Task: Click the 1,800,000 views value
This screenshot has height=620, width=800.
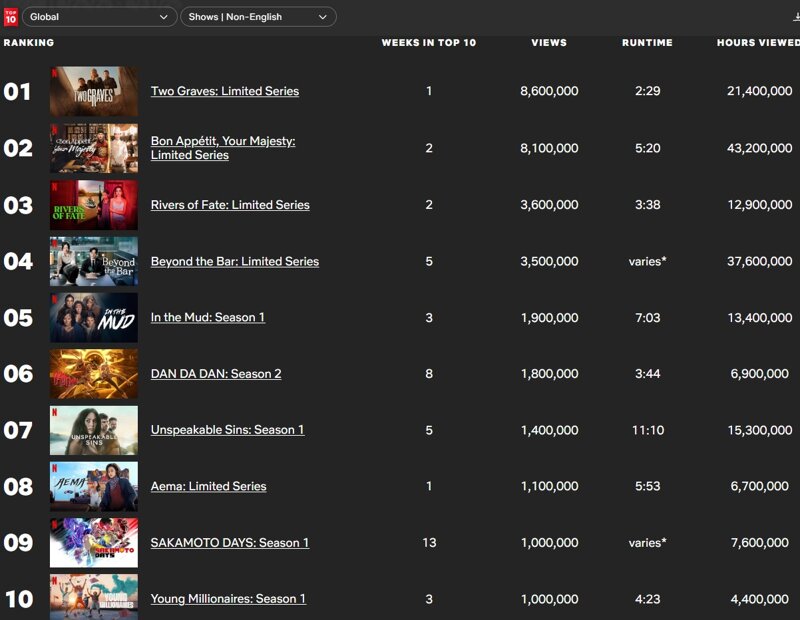Action: point(549,374)
